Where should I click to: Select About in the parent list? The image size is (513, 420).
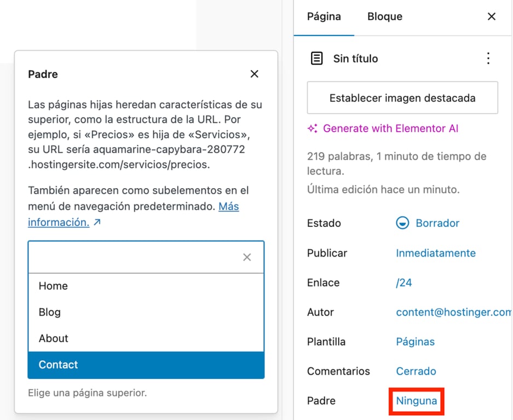[53, 338]
